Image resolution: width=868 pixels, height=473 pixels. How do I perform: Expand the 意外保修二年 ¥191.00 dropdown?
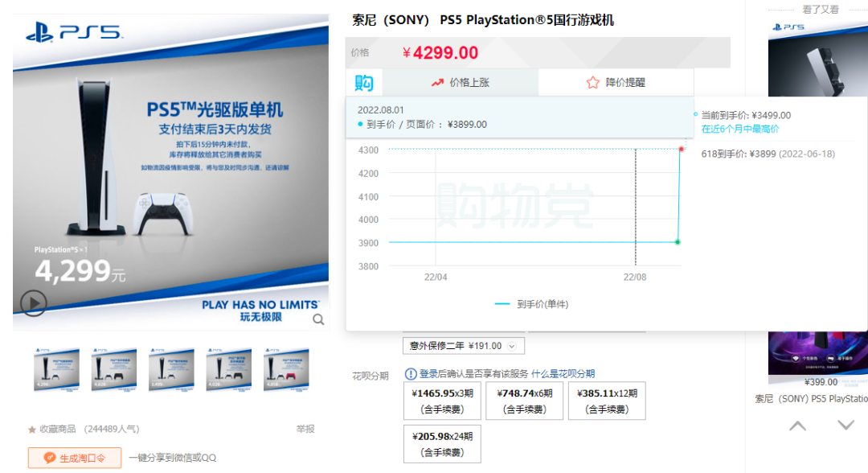[x=464, y=346]
